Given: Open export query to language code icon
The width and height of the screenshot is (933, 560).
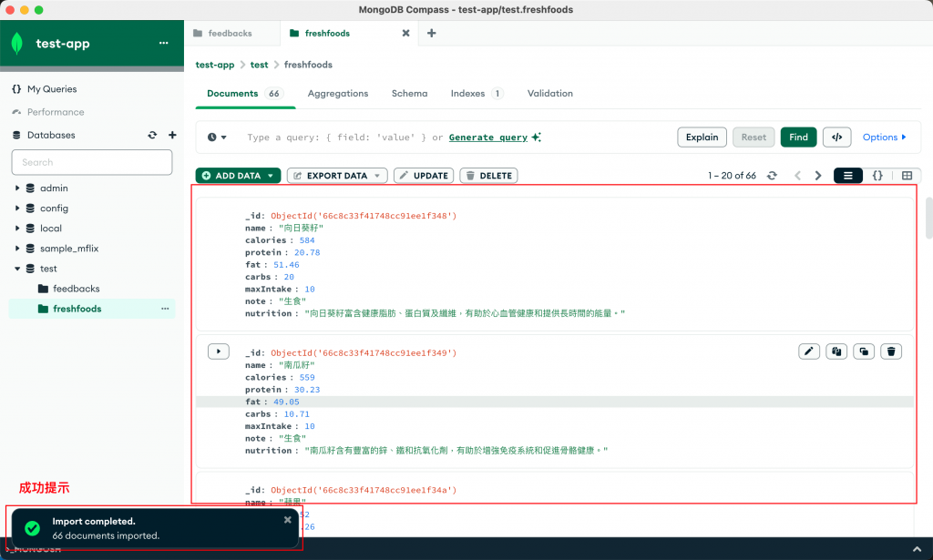Looking at the screenshot, I should point(837,137).
